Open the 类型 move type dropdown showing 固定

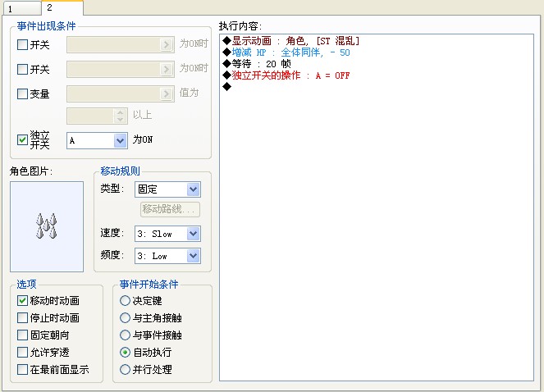tap(194, 189)
